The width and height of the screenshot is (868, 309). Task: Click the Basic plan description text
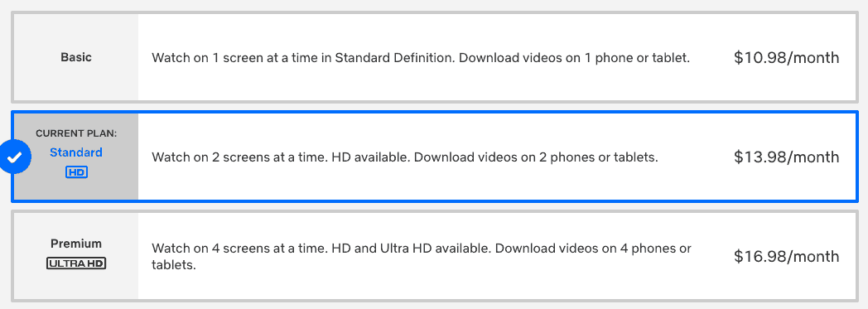(x=421, y=58)
